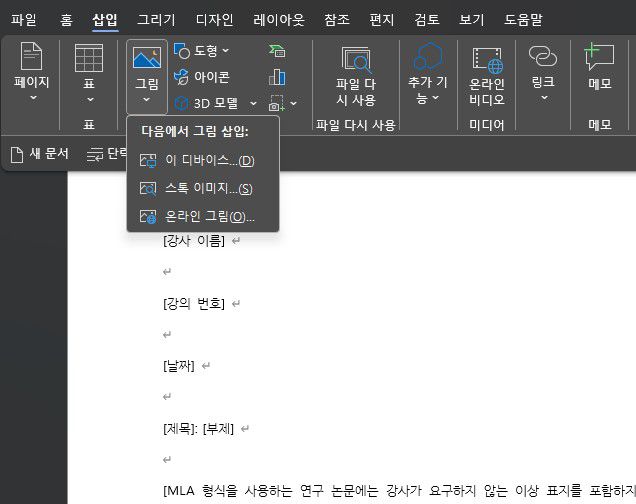The width and height of the screenshot is (636, 504).
Task: Click the 새 문서 (New Document) button
Action: coord(40,154)
